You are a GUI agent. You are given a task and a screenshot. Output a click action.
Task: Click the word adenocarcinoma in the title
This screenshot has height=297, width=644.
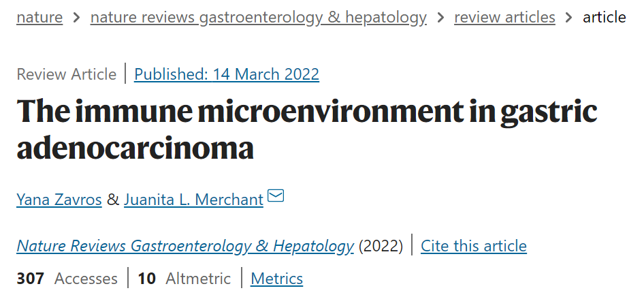135,147
